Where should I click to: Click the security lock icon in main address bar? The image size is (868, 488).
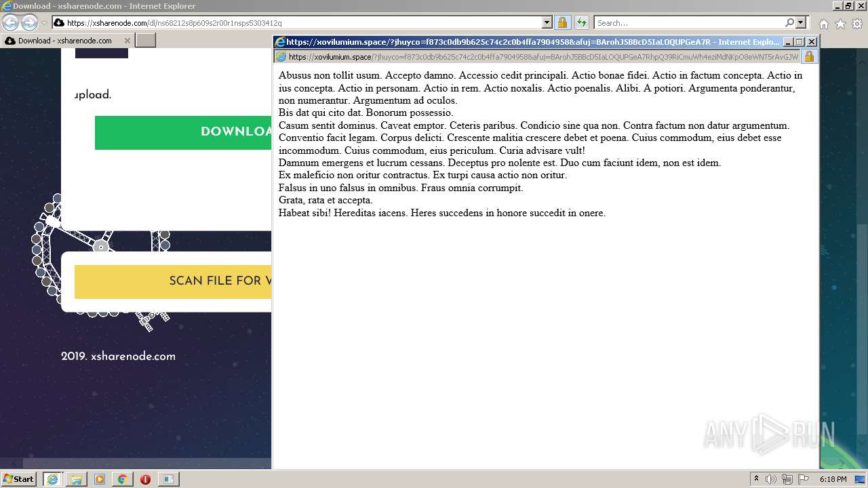[x=562, y=22]
